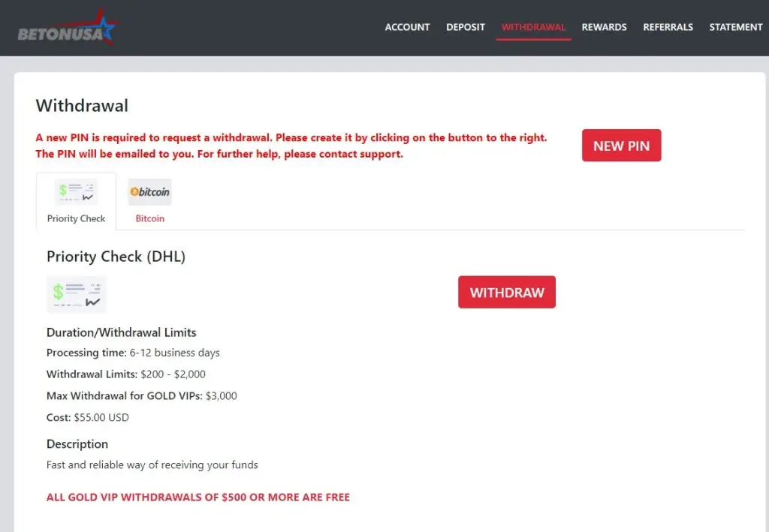
Task: Navigate to REFERRALS
Action: [668, 28]
